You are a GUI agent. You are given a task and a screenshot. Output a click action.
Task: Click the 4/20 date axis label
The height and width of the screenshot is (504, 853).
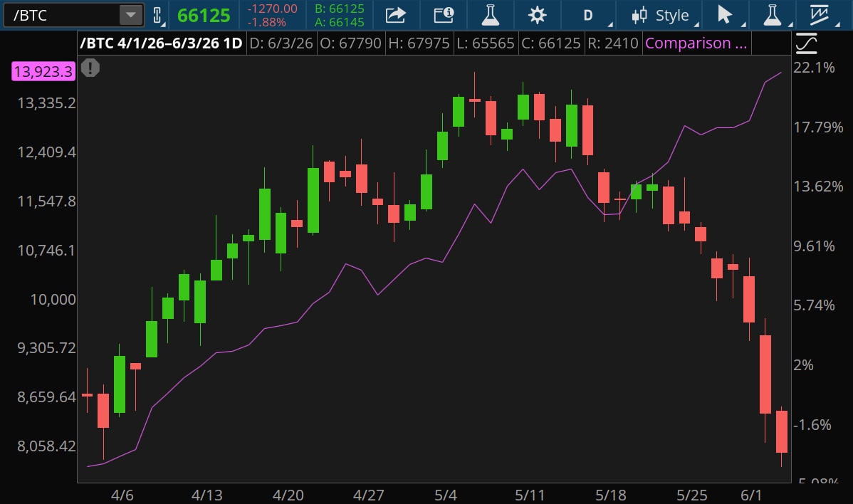click(x=288, y=495)
